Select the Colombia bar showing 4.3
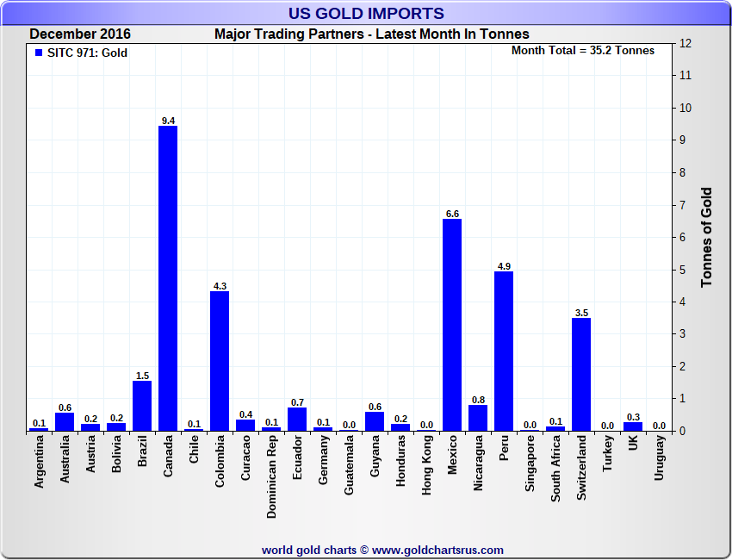The image size is (732, 560). [220, 361]
